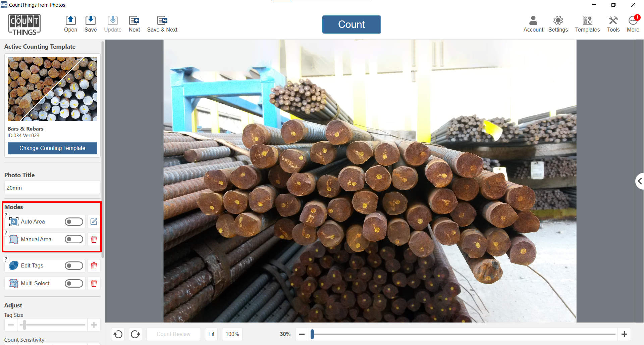The image size is (644, 345).
Task: Enable the Auto Area toggle
Action: tap(74, 221)
